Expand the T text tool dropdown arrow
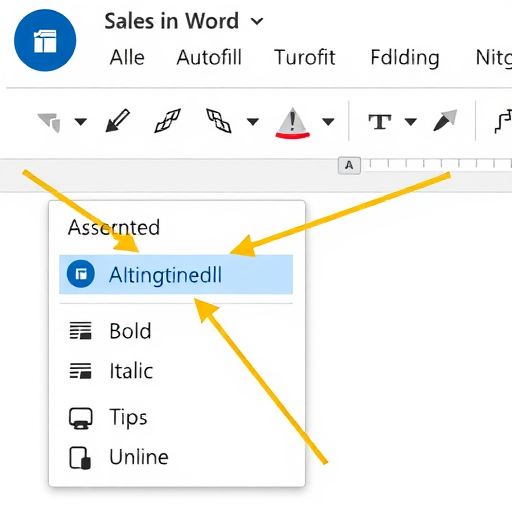Image resolution: width=512 pixels, height=512 pixels. (x=411, y=122)
